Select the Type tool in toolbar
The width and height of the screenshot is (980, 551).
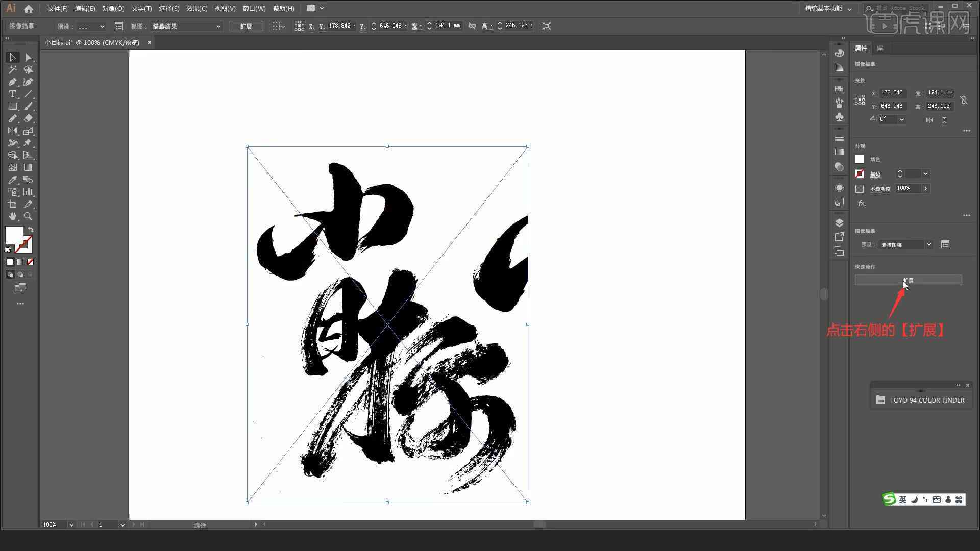pos(12,94)
